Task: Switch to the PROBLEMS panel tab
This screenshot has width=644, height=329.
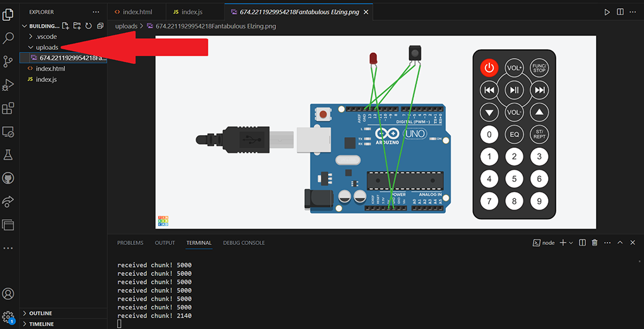Action: 130,242
